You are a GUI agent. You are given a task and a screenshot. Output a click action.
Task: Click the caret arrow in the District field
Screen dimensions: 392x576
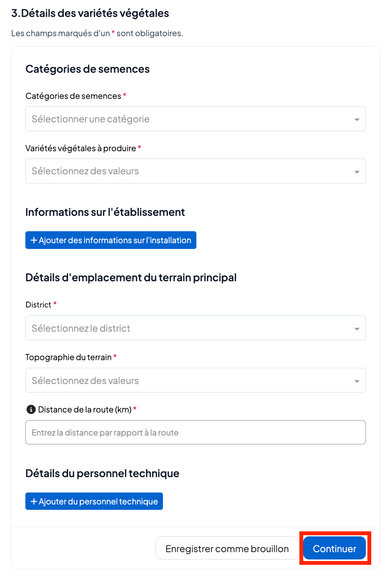(357, 329)
